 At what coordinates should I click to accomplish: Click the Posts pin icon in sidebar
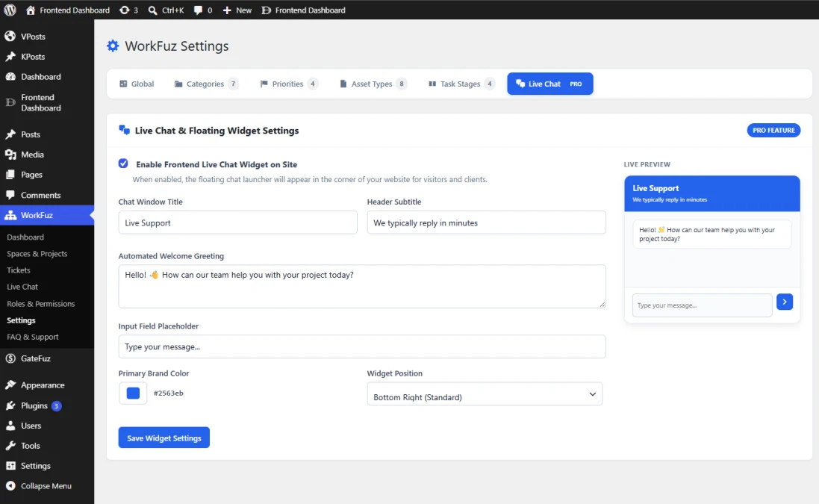(x=10, y=134)
